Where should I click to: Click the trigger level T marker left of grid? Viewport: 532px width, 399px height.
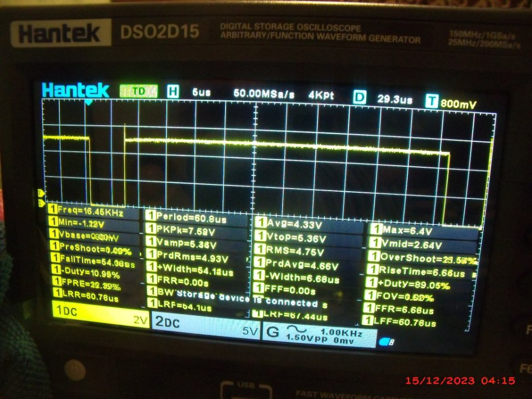(x=41, y=193)
